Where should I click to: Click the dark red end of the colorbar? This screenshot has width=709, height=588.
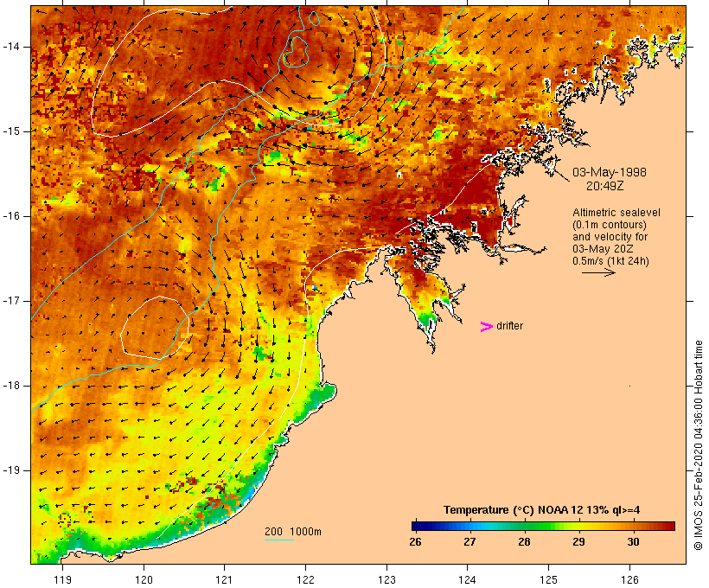[669, 526]
